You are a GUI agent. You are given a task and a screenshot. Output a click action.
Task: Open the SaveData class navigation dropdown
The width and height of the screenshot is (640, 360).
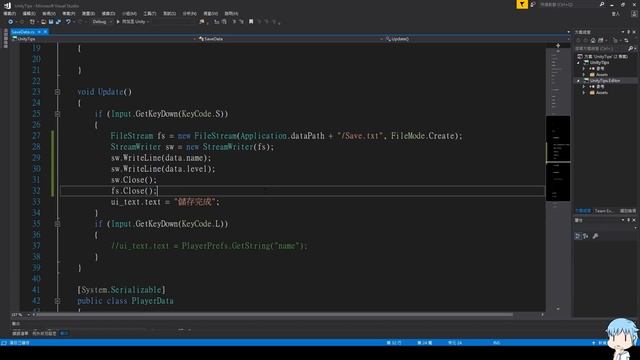tap(291, 39)
